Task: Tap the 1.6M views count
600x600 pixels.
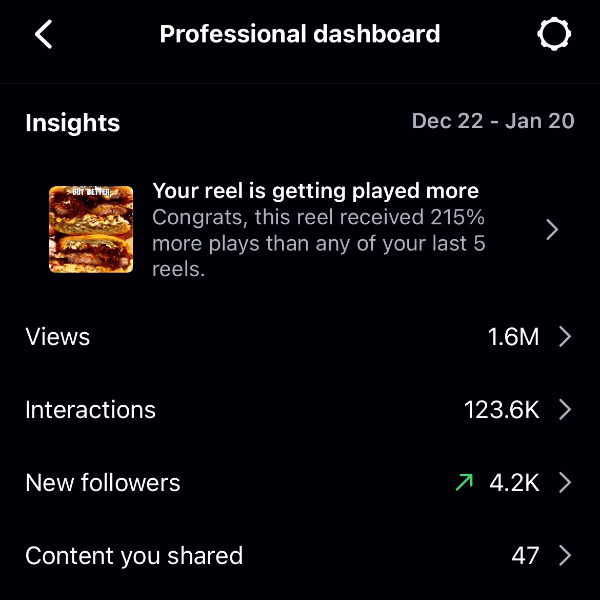Action: point(514,337)
